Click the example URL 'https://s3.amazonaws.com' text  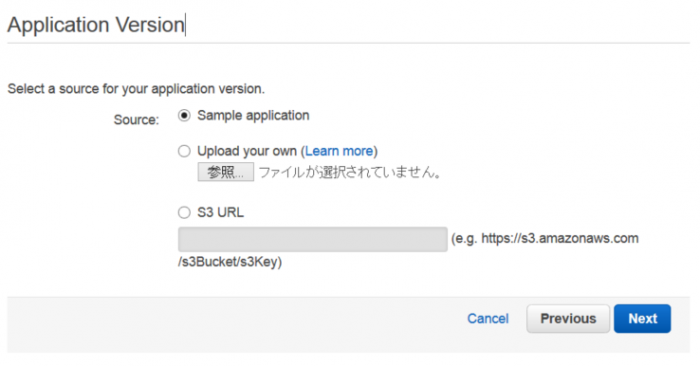560,238
